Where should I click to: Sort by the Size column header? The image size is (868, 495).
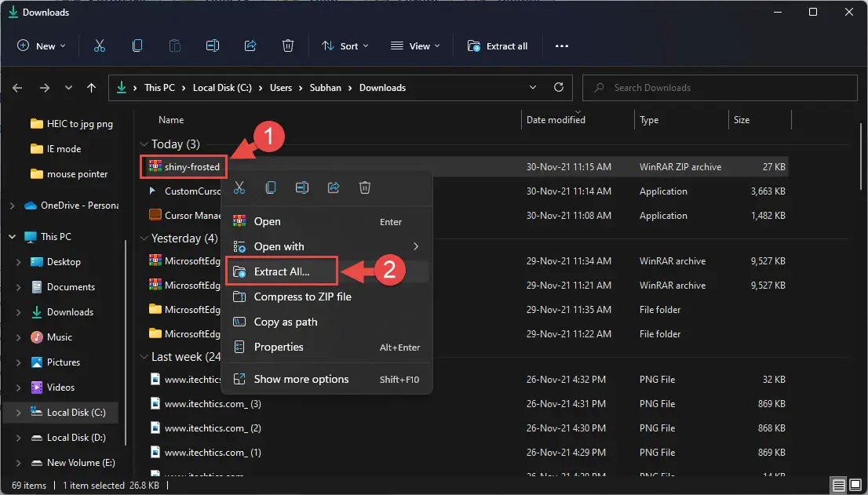pos(760,119)
